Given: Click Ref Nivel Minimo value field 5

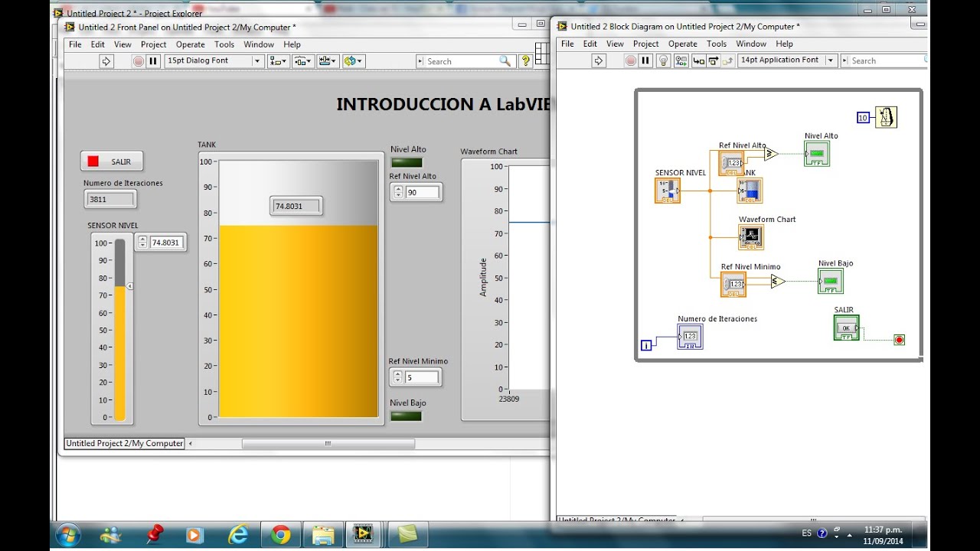Looking at the screenshot, I should [x=423, y=377].
